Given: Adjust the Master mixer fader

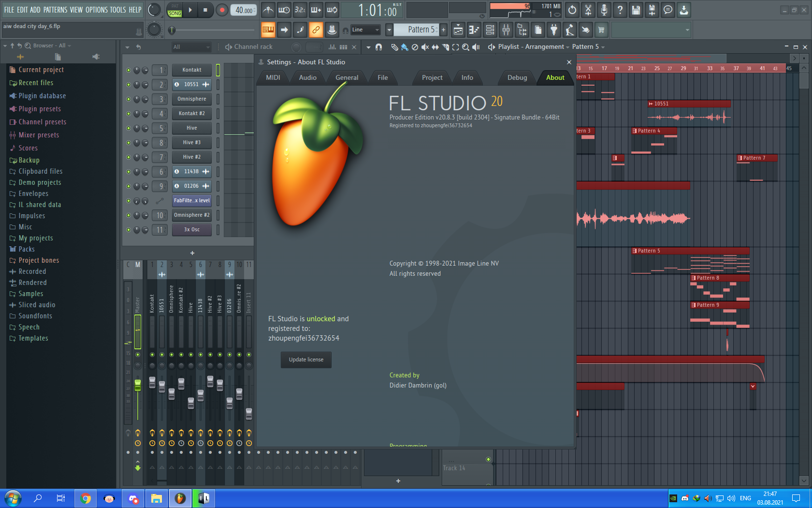Looking at the screenshot, I should coord(138,385).
